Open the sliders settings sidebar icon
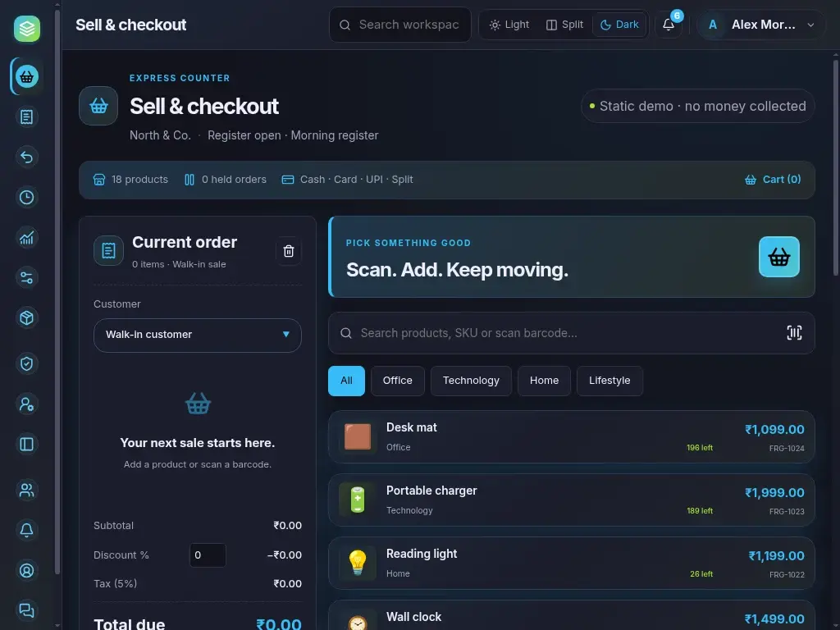Viewport: 840px width, 630px height. click(27, 277)
